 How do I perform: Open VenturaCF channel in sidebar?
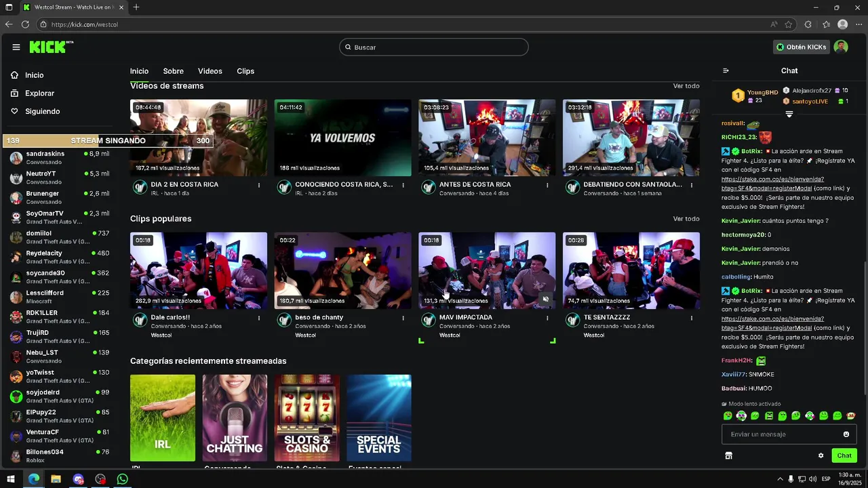[60, 436]
